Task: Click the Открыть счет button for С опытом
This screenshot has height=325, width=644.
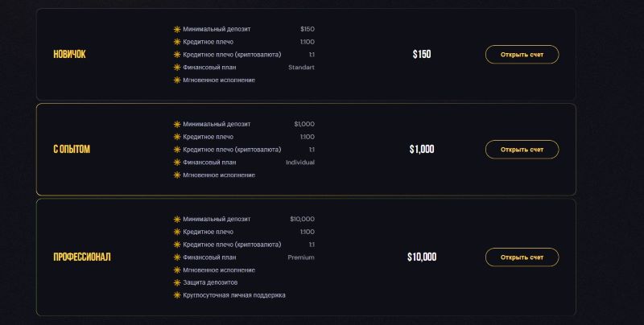Action: click(x=522, y=150)
